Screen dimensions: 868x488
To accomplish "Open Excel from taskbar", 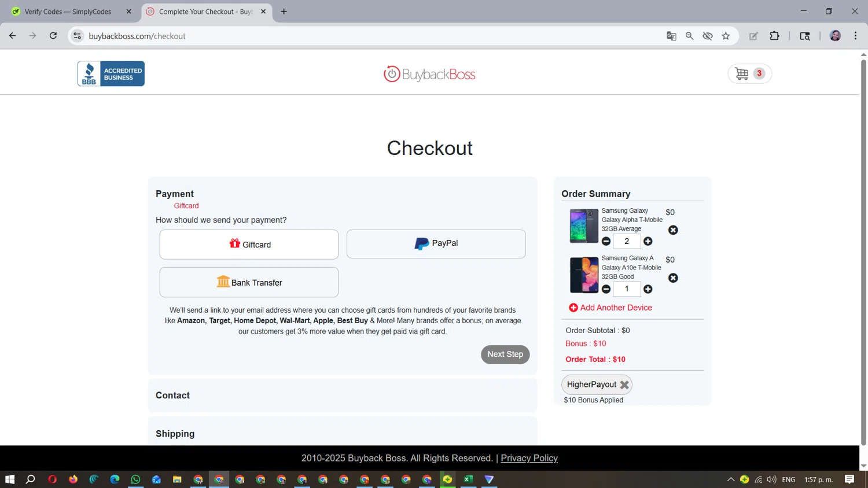I will pyautogui.click(x=468, y=479).
